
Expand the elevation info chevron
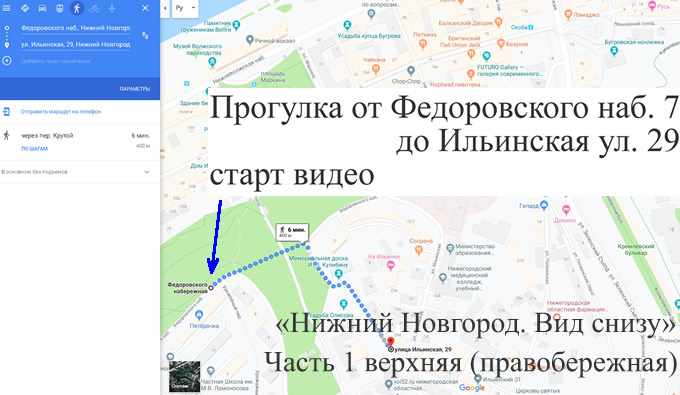[147, 172]
